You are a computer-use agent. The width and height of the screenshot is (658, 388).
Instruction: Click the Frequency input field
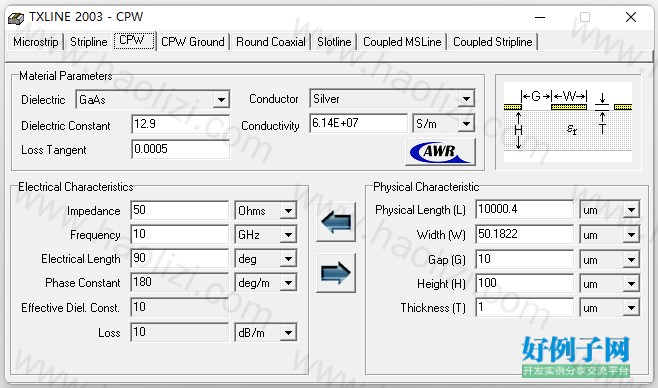point(180,234)
